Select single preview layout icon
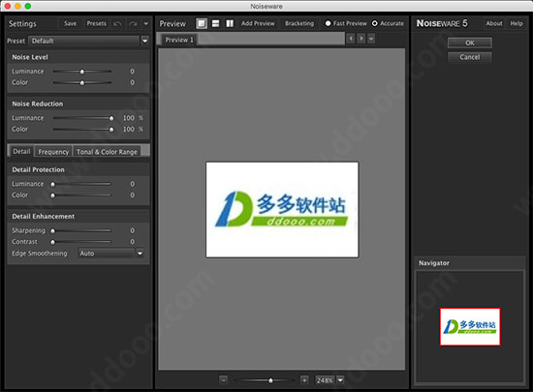The height and width of the screenshot is (392, 533). 202,23
